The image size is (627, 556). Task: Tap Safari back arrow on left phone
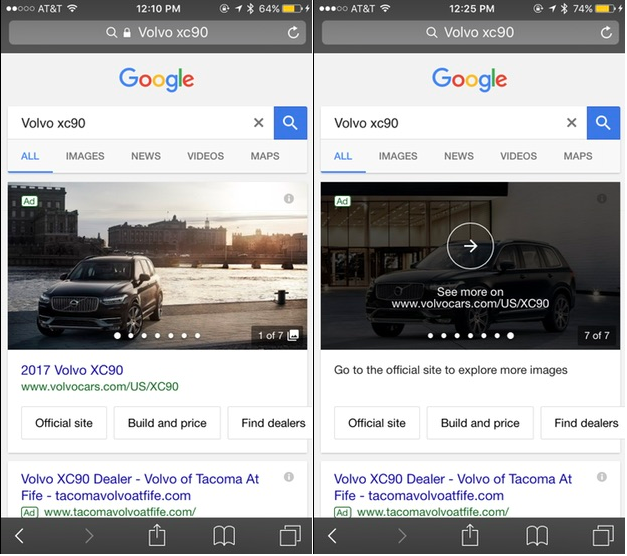[19, 536]
